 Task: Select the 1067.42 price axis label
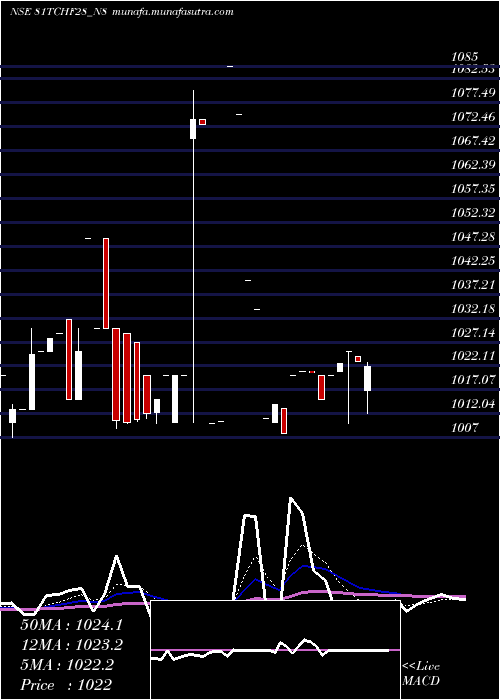pos(473,141)
